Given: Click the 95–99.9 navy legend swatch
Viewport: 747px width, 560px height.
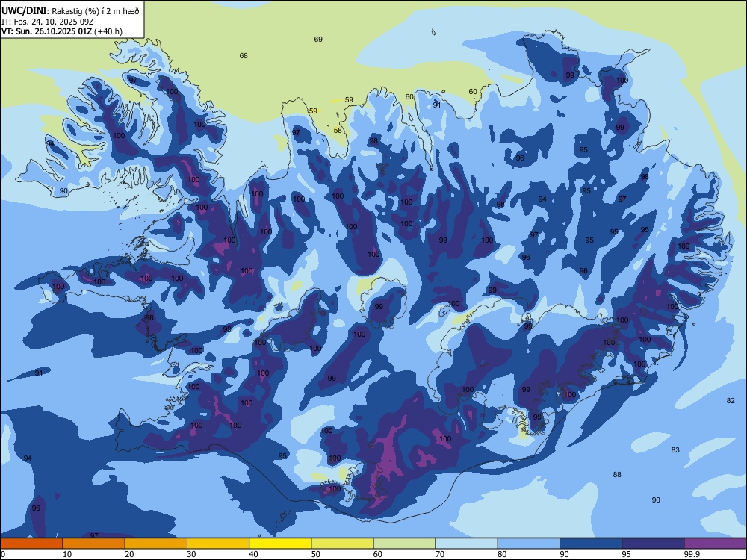Looking at the screenshot, I should tap(653, 544).
